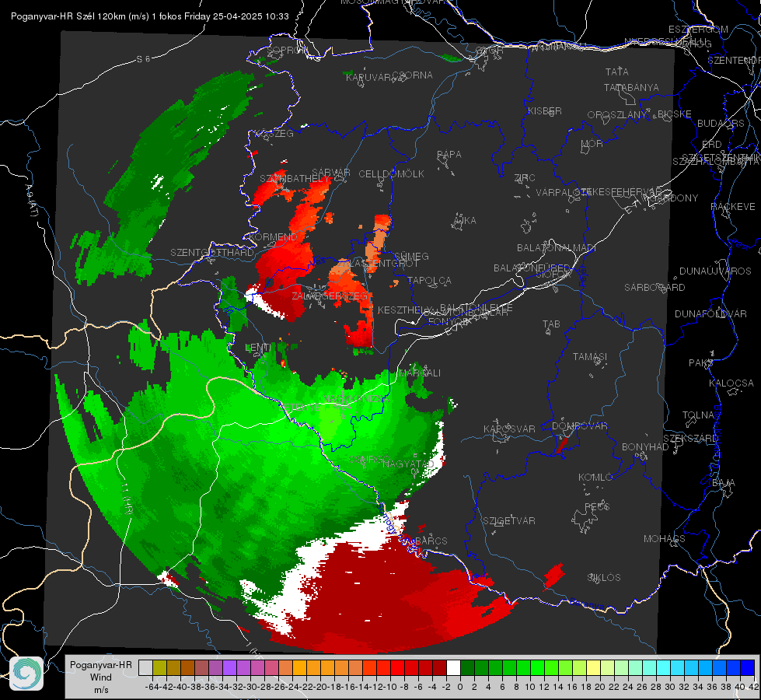Viewport: 761px width, 700px height.
Task: Choose the deep blue swatch between 40 and 42
Action: (748, 667)
